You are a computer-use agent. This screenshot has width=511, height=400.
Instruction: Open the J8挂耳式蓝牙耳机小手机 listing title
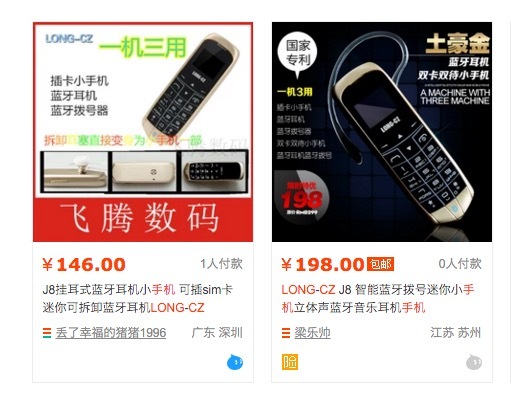pyautogui.click(x=138, y=298)
